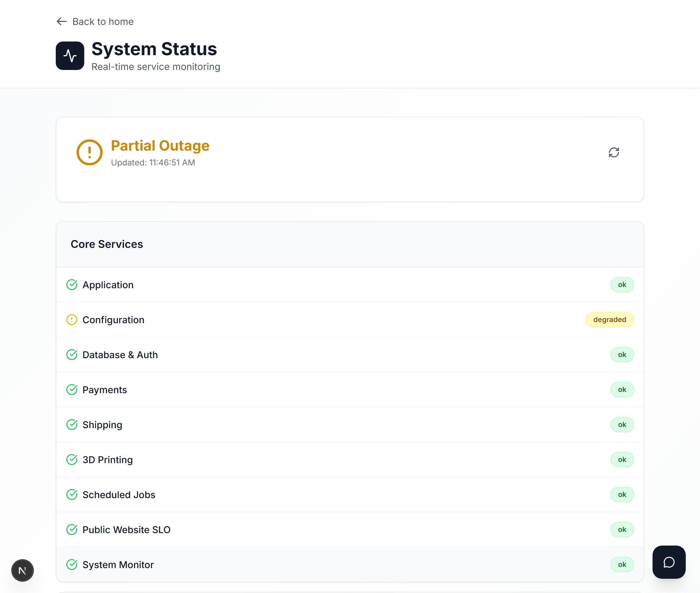The height and width of the screenshot is (593, 700).
Task: Click the Core Services section header
Action: (106, 244)
